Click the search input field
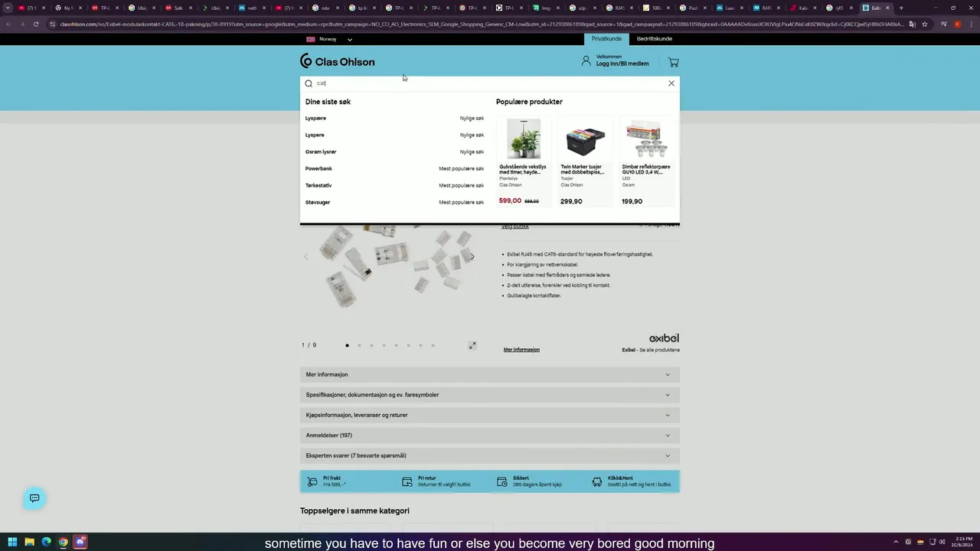The width and height of the screenshot is (980, 551). (x=490, y=83)
